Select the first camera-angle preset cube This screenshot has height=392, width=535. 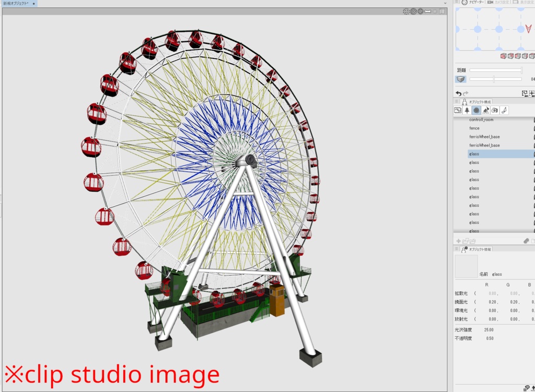[503, 56]
